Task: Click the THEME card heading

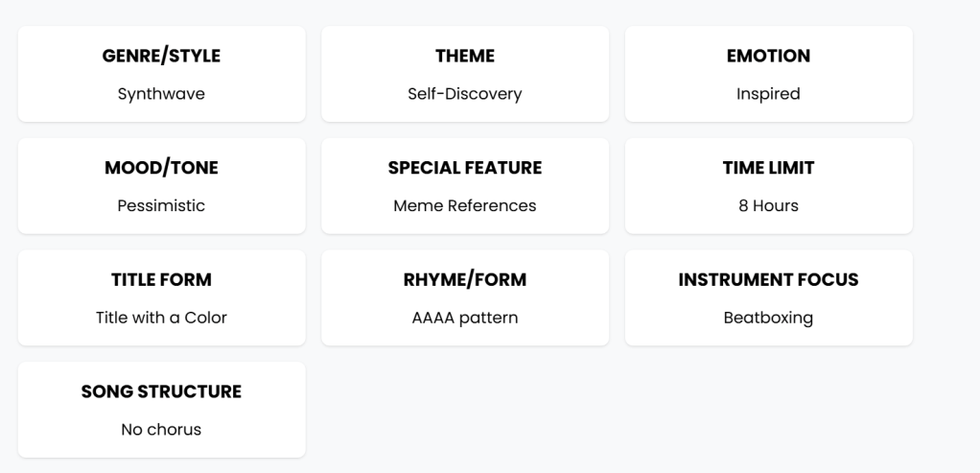Action: coord(465,56)
